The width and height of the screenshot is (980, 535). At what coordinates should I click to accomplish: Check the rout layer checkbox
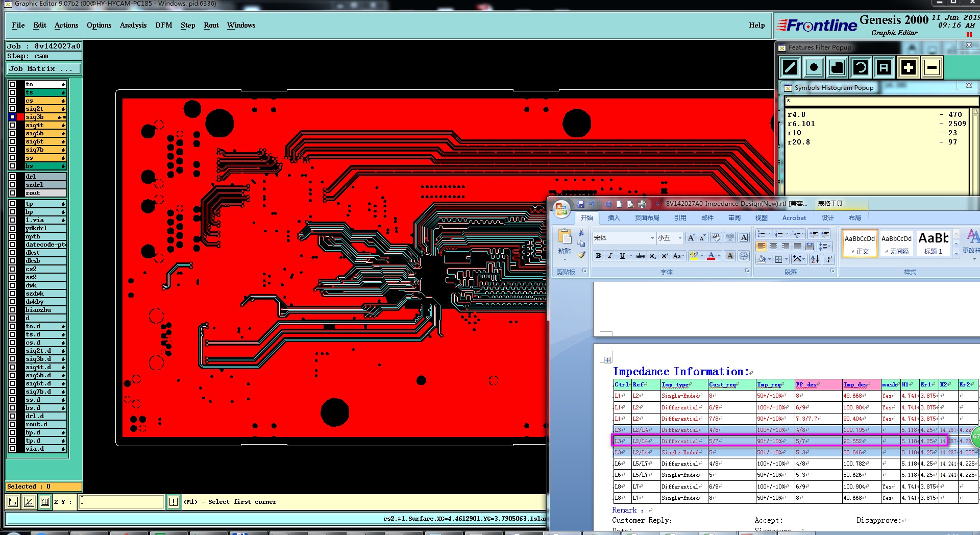12,193
